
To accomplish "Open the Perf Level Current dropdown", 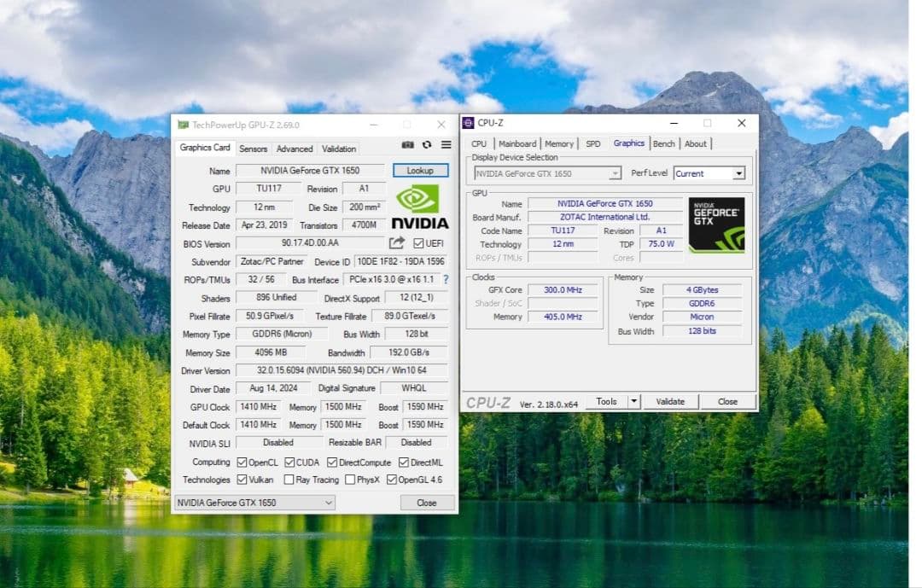I will click(x=709, y=173).
